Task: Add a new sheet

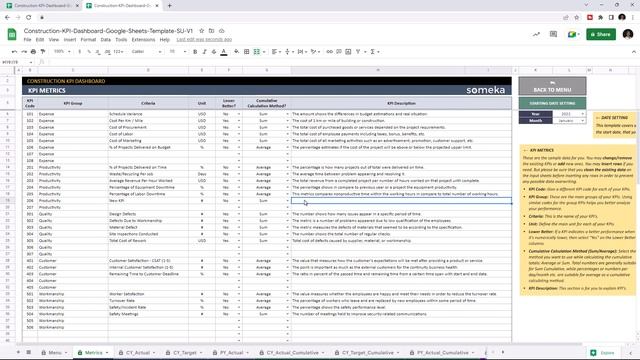Action: click(x=18, y=352)
